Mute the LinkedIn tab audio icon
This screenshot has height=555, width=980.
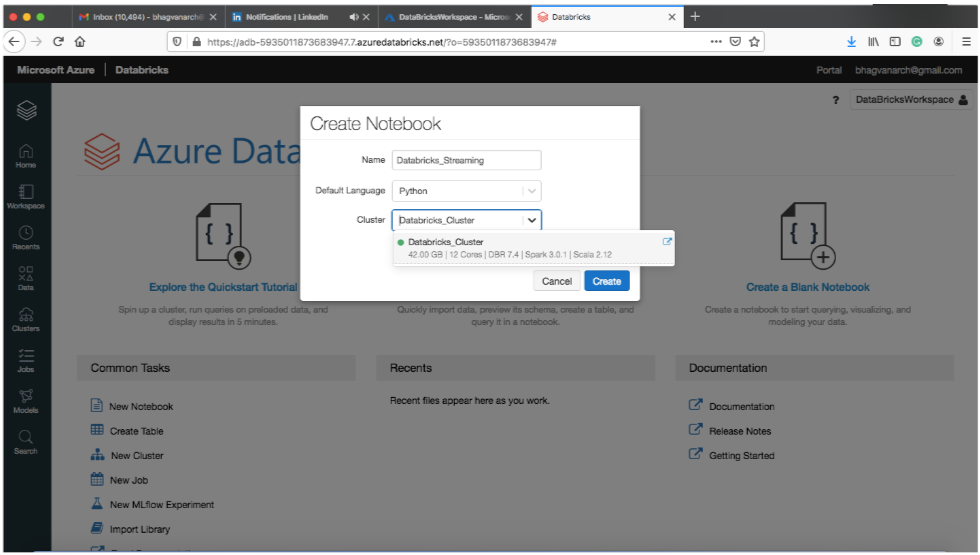coord(354,17)
